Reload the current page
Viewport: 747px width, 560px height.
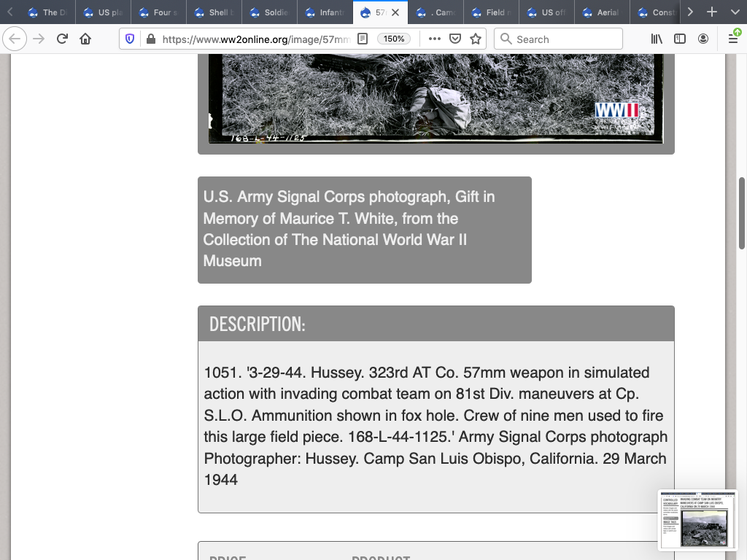click(62, 39)
